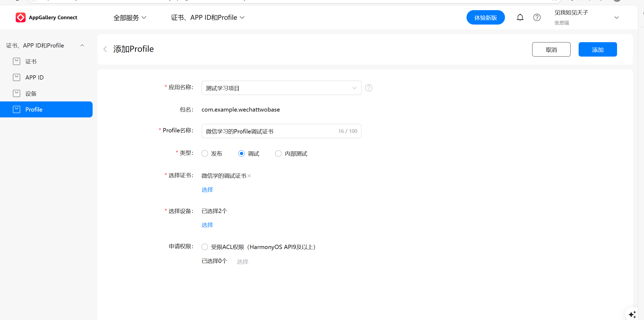The image size is (644, 320).
Task: Remove the selected certificate with the X icon
Action: point(249,176)
